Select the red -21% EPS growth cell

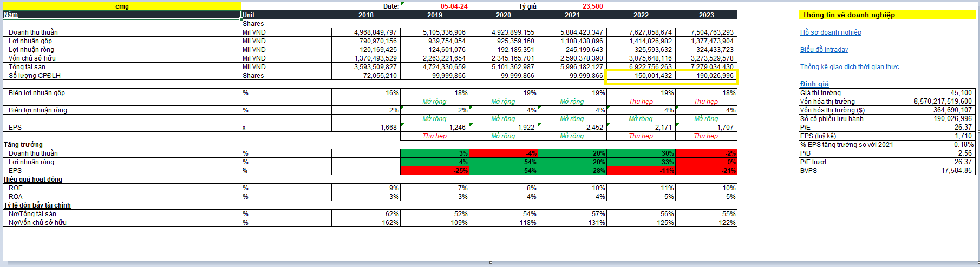706,171
